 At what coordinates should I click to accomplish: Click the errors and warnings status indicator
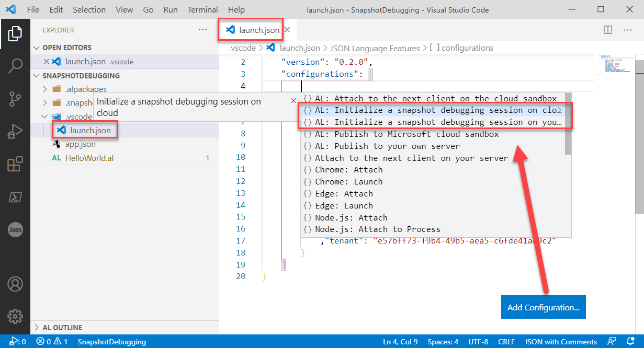[x=52, y=342]
